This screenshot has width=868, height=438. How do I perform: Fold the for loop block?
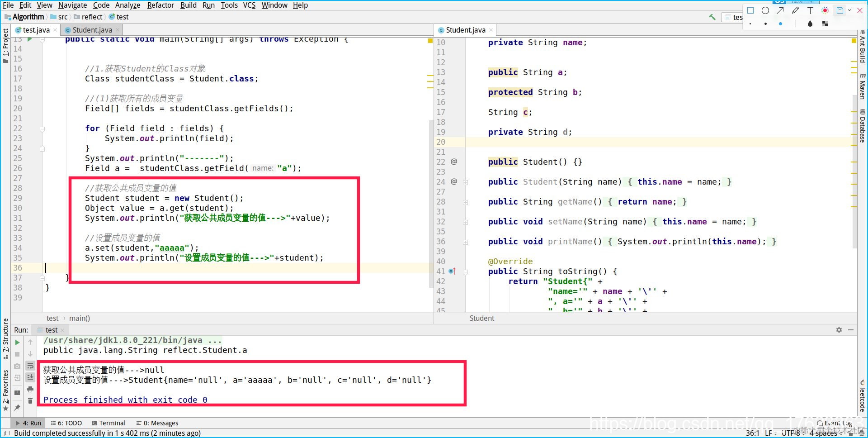(x=42, y=129)
